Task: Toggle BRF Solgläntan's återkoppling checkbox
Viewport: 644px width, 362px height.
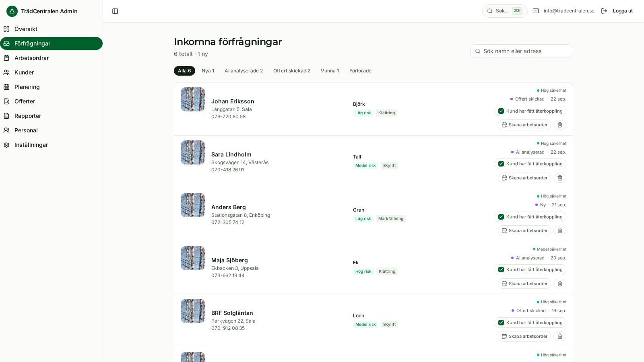Action: tap(501, 323)
